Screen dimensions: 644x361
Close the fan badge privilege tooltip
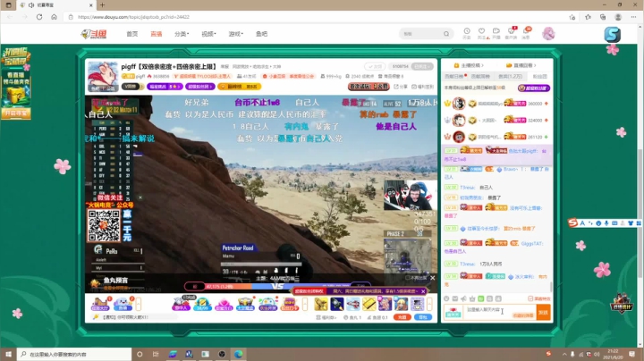(x=423, y=291)
